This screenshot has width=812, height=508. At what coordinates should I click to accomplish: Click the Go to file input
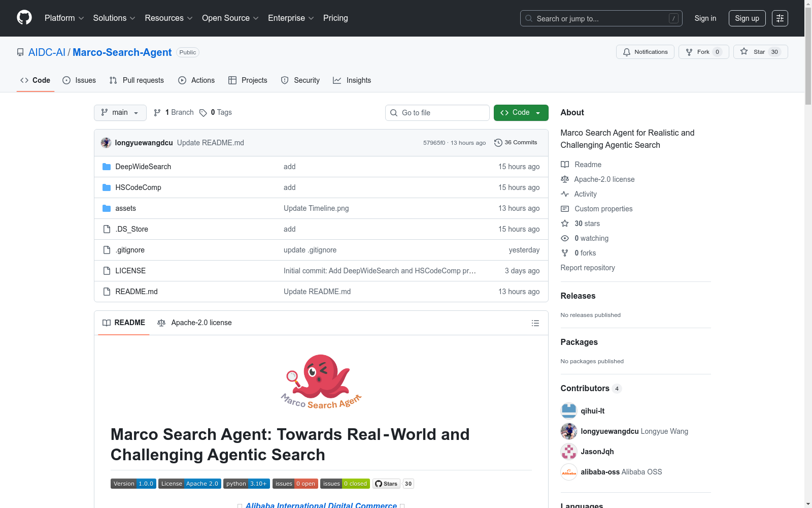click(x=437, y=113)
